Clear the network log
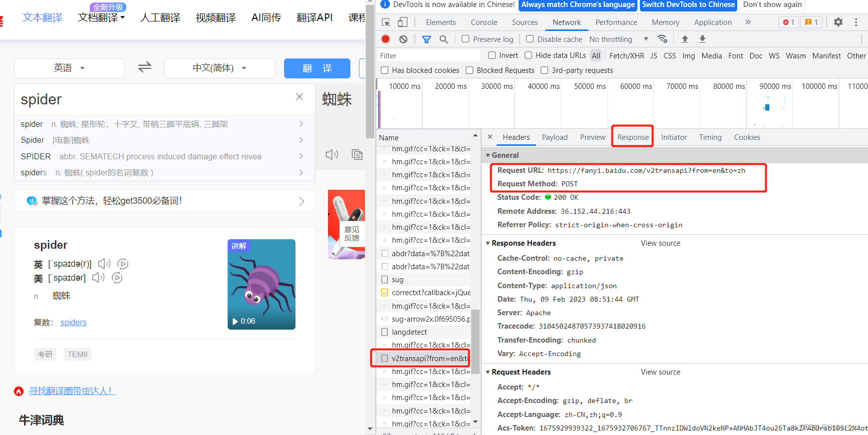Screen dimensions: 868x435 click(403, 39)
